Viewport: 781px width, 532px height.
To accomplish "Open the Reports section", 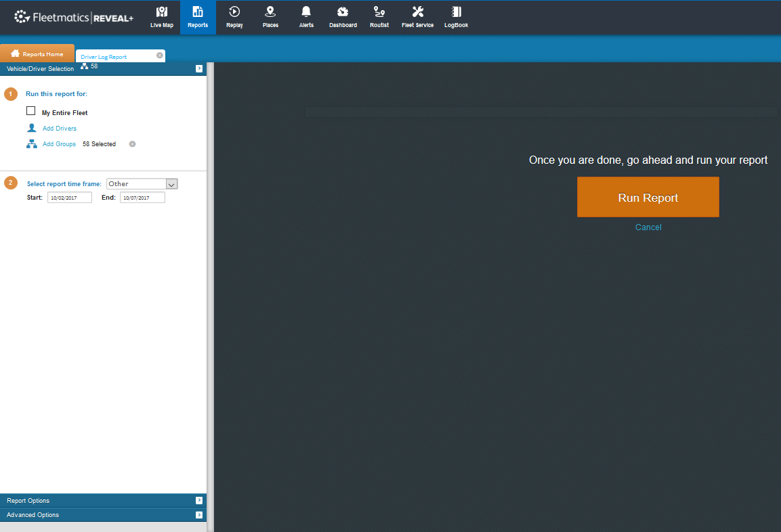I will point(198,18).
